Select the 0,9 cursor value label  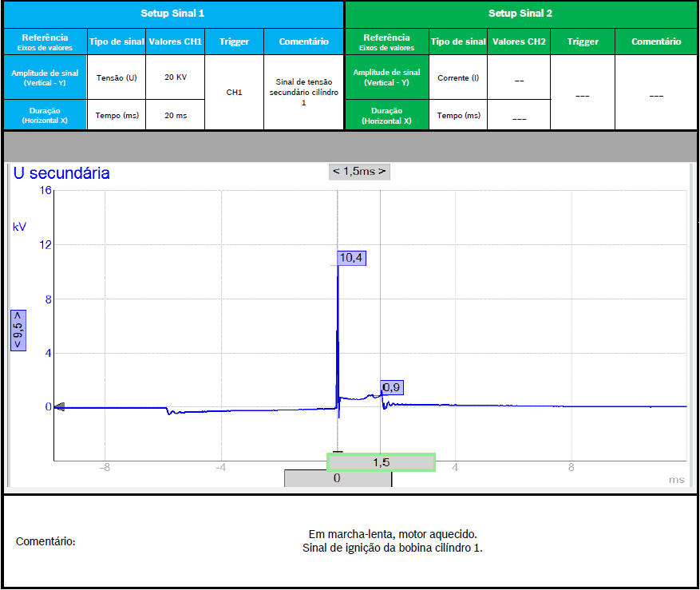pos(391,388)
